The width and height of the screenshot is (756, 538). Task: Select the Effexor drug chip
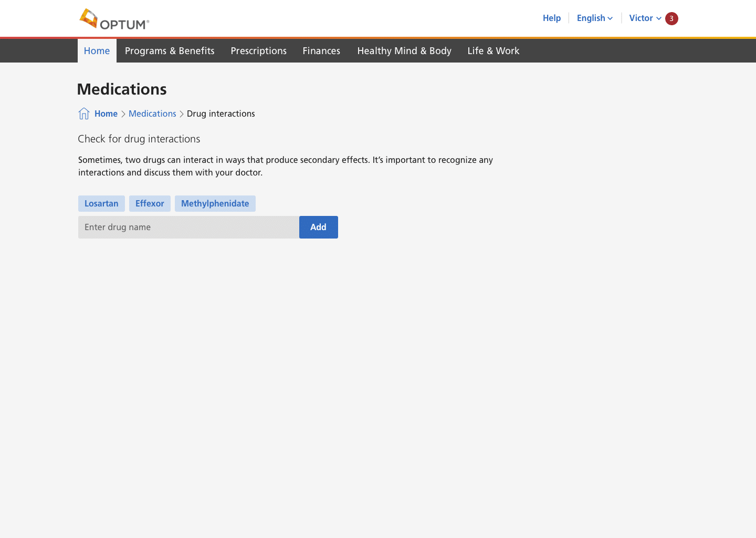pos(150,204)
